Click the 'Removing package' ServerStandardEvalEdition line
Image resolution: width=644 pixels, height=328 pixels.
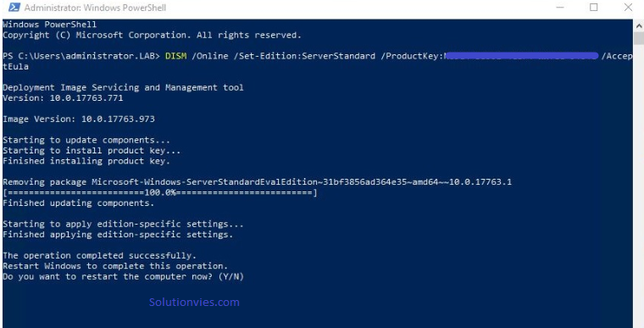(257, 182)
